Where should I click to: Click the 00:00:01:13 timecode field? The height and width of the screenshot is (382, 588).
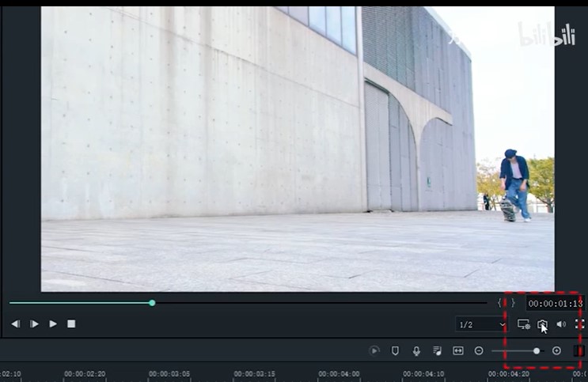pos(555,304)
